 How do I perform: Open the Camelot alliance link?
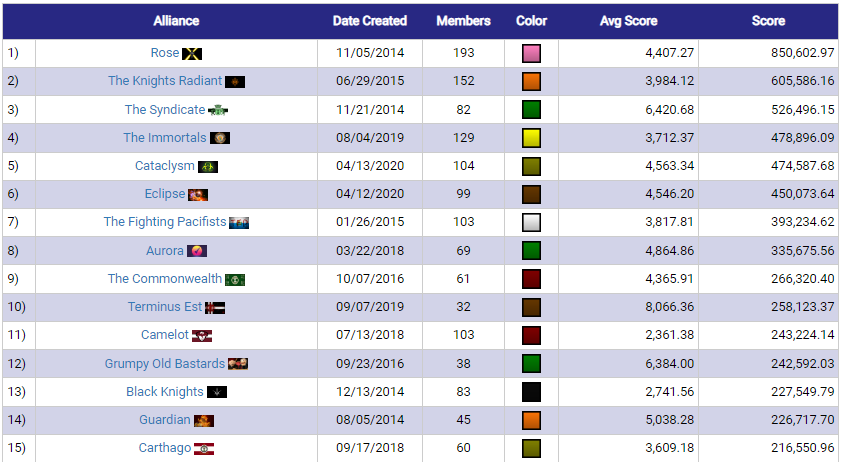[x=164, y=335]
